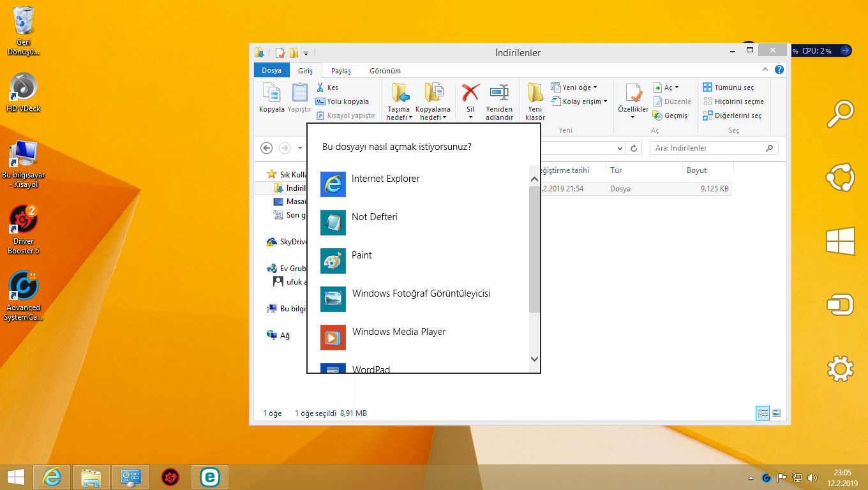Open the Share charm
868x490 pixels.
(x=840, y=177)
